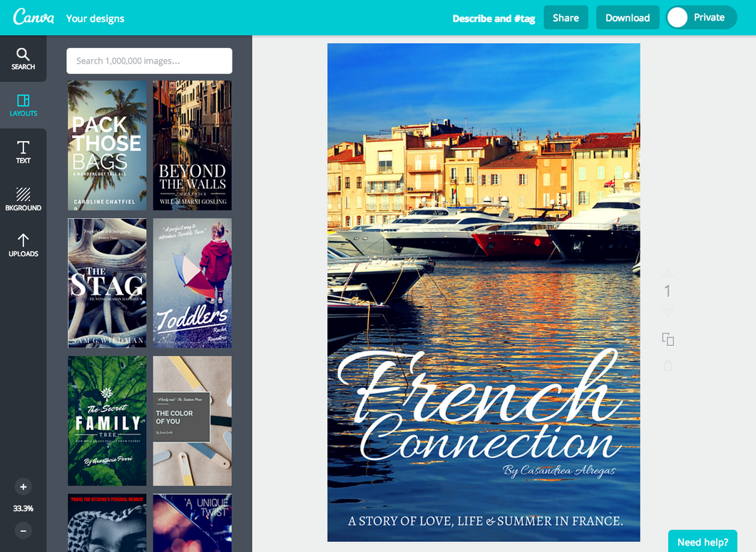Toggle the Private visibility switch
The width and height of the screenshot is (756, 552).
[x=702, y=18]
